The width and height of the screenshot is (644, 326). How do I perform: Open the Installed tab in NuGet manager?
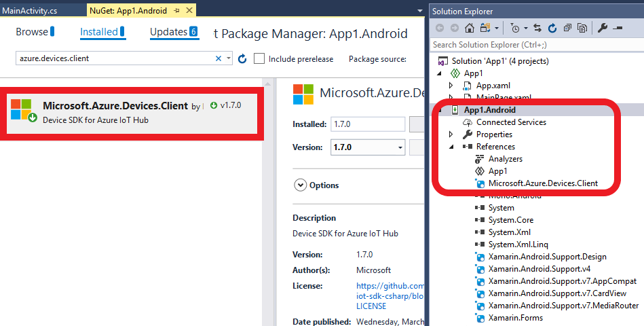point(102,32)
